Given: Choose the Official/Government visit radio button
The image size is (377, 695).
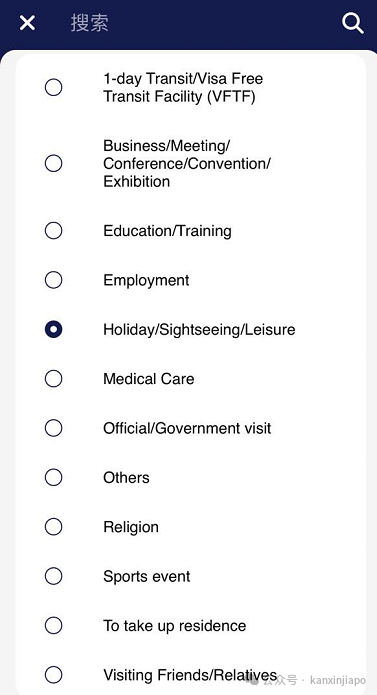Looking at the screenshot, I should point(54,428).
